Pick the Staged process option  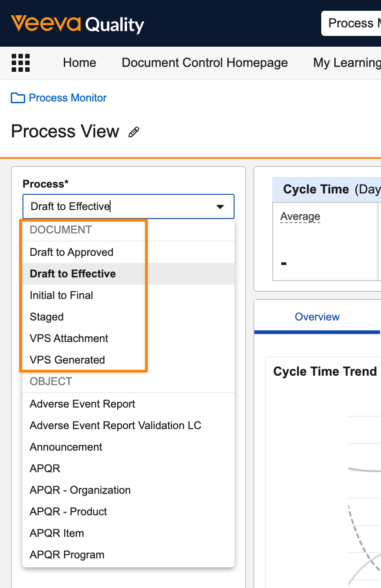pos(47,317)
